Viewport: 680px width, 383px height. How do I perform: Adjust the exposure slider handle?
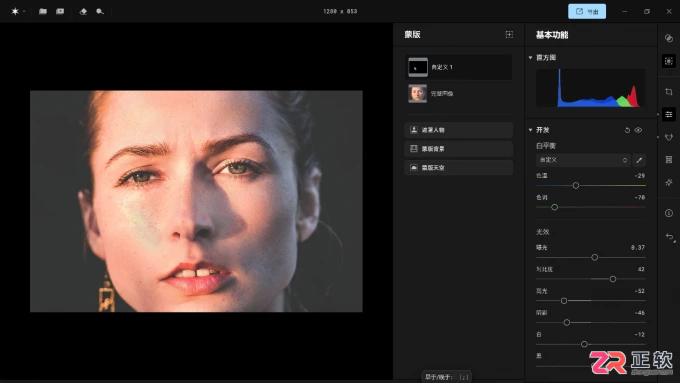coord(595,258)
